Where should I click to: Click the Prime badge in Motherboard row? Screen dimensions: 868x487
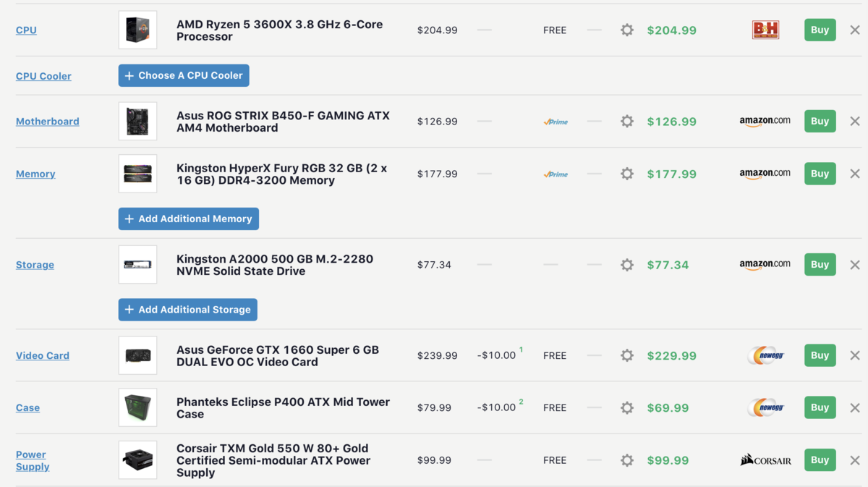click(556, 122)
